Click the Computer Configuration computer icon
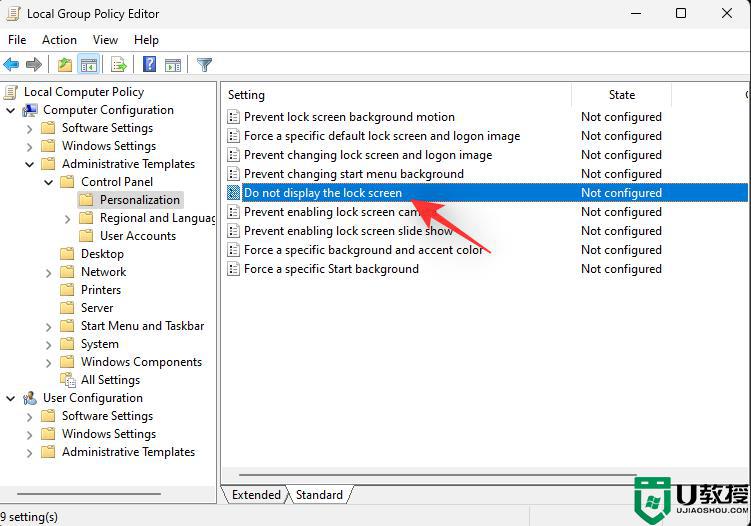This screenshot has height=526, width=751. (30, 110)
